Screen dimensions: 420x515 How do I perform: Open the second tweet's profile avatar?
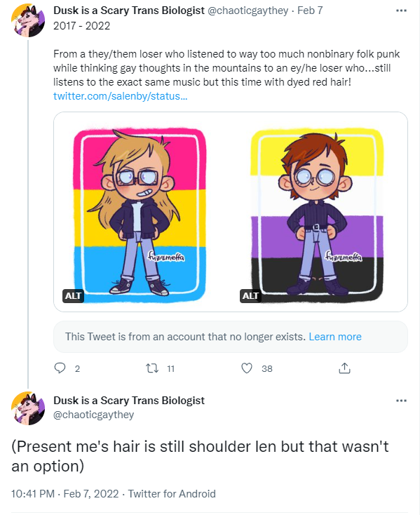click(28, 408)
